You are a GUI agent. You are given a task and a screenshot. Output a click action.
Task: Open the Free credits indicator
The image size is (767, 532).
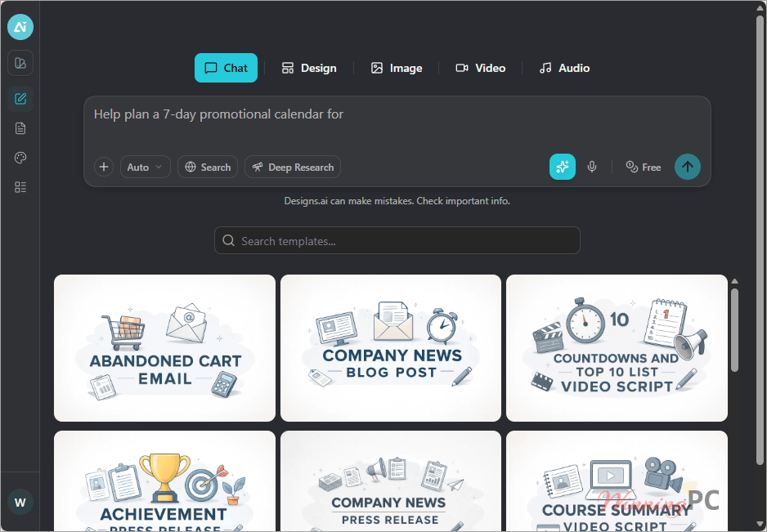[x=644, y=168]
